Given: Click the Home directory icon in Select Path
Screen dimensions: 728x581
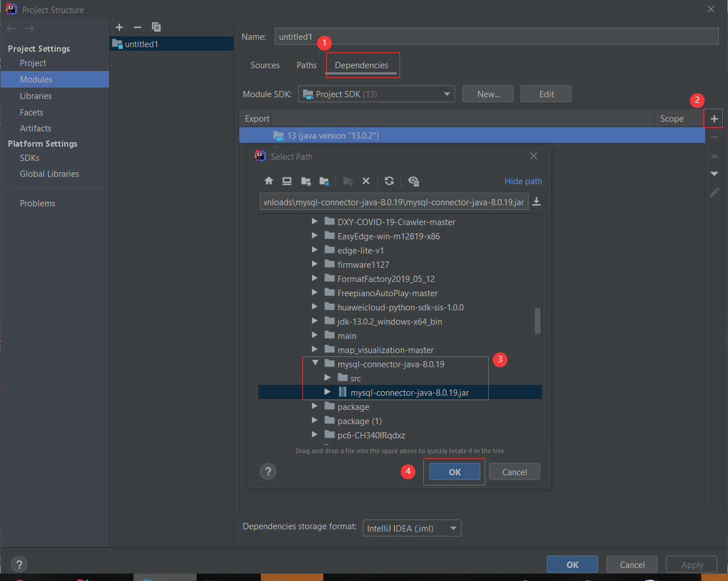Looking at the screenshot, I should [x=269, y=181].
